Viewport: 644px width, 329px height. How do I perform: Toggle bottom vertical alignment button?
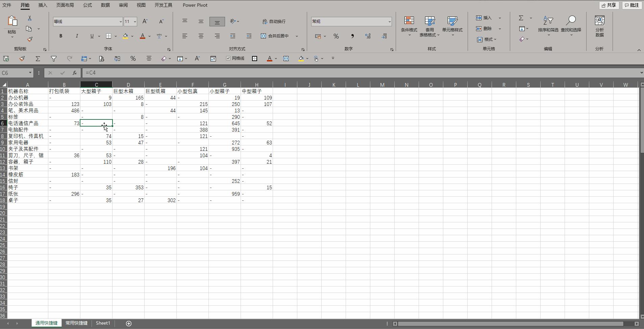click(x=217, y=22)
